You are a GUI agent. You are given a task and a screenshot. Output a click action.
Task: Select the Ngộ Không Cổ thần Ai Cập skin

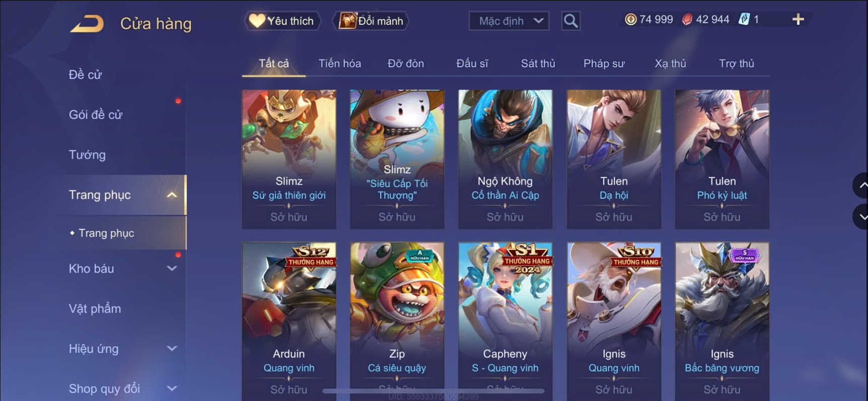coord(505,159)
